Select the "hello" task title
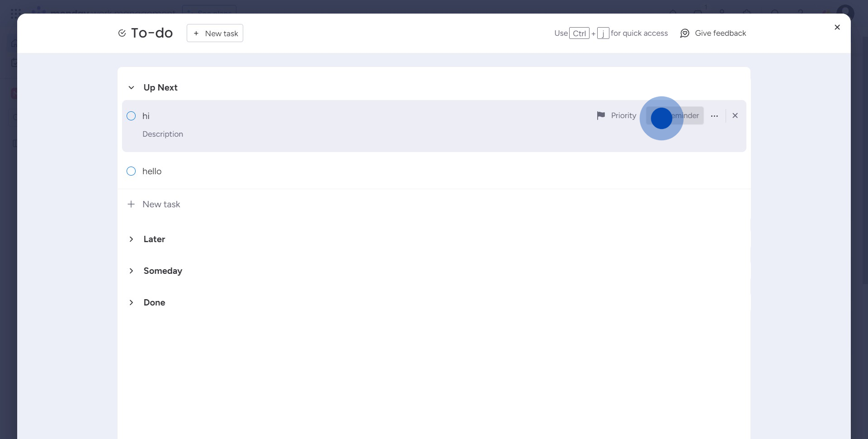 pyautogui.click(x=152, y=171)
